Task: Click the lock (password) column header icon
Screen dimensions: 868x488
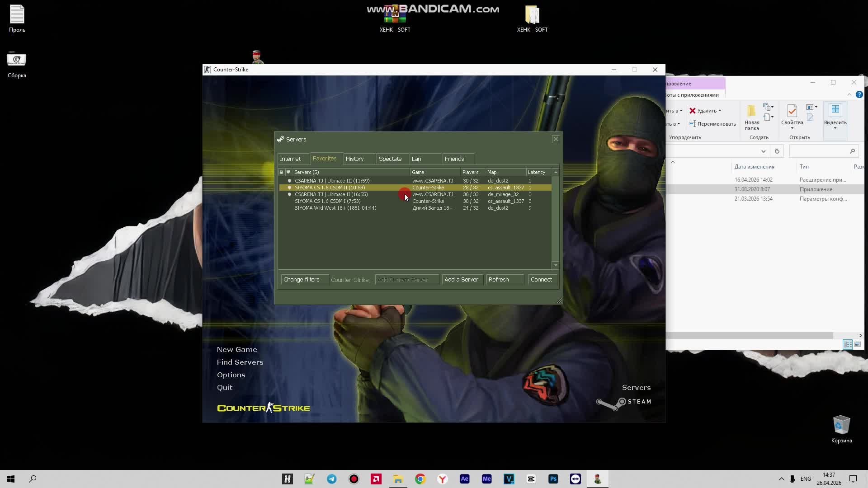Action: pyautogui.click(x=281, y=172)
